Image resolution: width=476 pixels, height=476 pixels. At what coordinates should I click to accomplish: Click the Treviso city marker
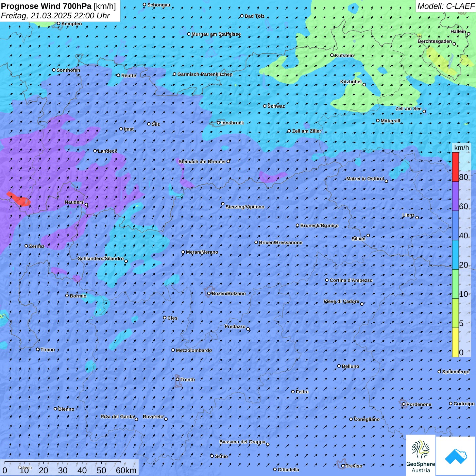tap(343, 466)
